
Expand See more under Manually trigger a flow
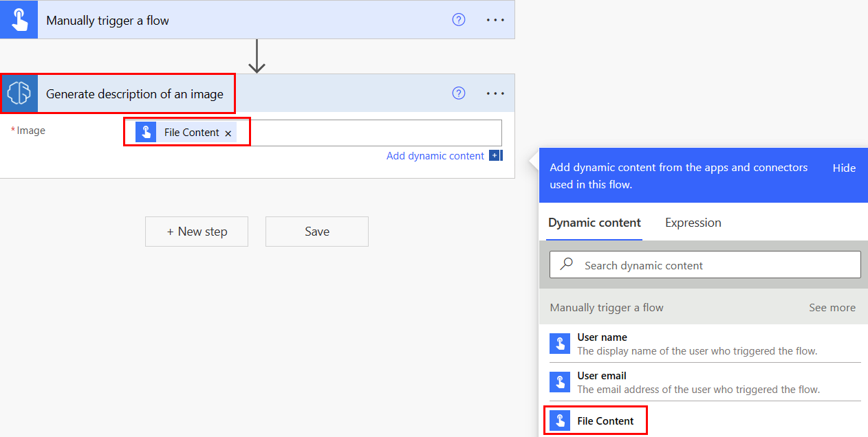tap(832, 307)
